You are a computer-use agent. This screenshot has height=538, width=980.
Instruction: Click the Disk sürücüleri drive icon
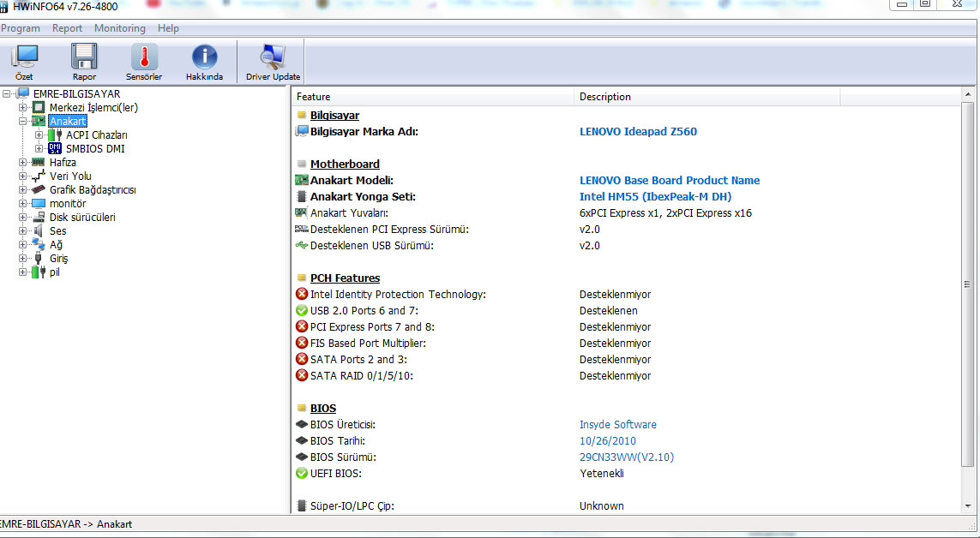click(39, 218)
